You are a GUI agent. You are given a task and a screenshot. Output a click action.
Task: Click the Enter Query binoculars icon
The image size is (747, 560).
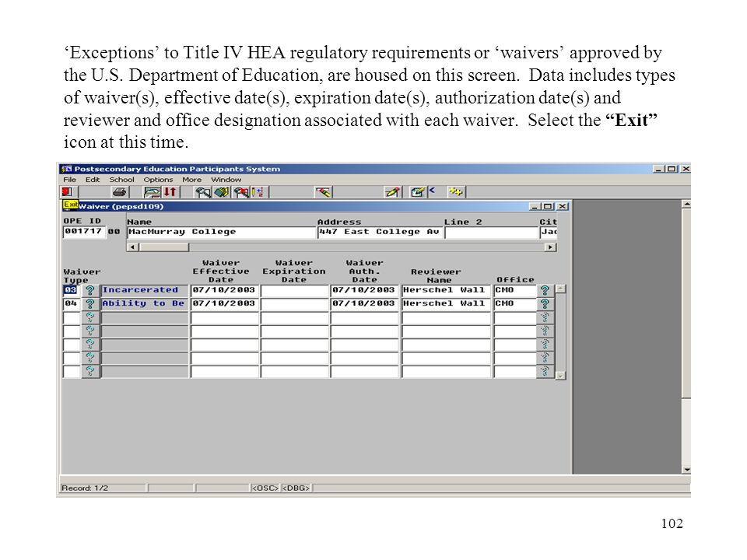[203, 192]
